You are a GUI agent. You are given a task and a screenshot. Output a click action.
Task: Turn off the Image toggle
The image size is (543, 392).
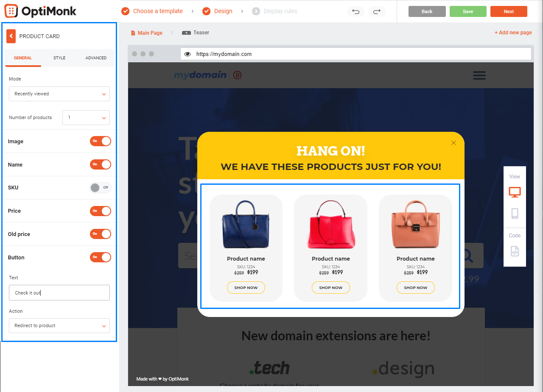(101, 141)
